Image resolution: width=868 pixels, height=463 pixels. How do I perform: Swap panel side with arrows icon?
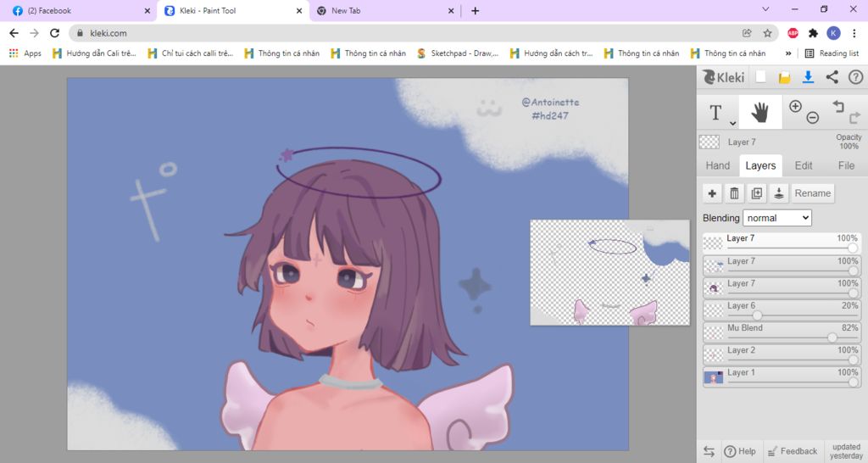pyautogui.click(x=709, y=451)
